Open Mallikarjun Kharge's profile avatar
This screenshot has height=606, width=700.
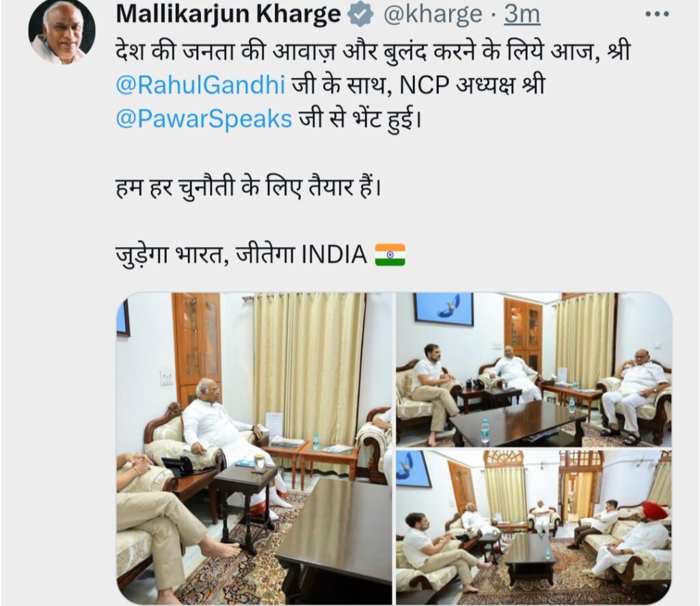(x=62, y=31)
